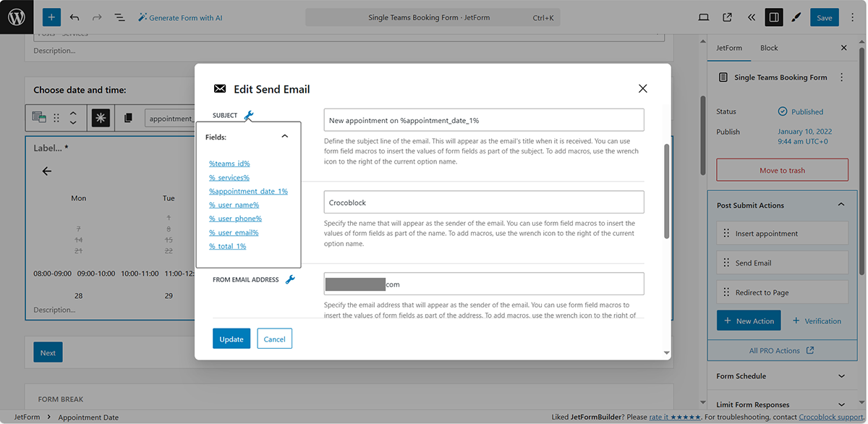
Task: Collapse the Post Submit Actions panel
Action: coord(781,205)
